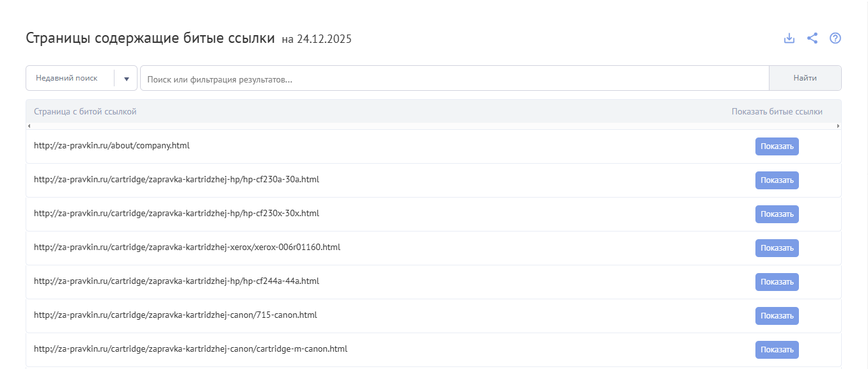Select the cartridge-m-canon.html URL text
The width and height of the screenshot is (868, 369).
point(191,349)
